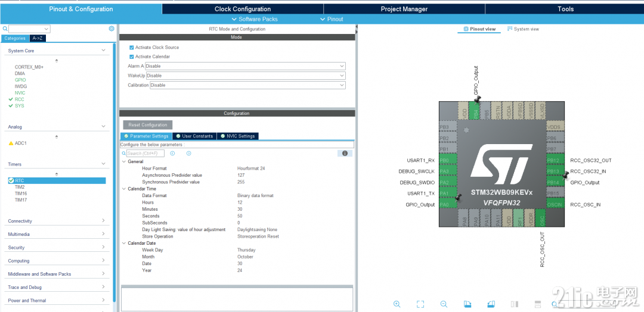644x312 pixels.
Task: Select the Hours value 12
Action: click(240, 202)
